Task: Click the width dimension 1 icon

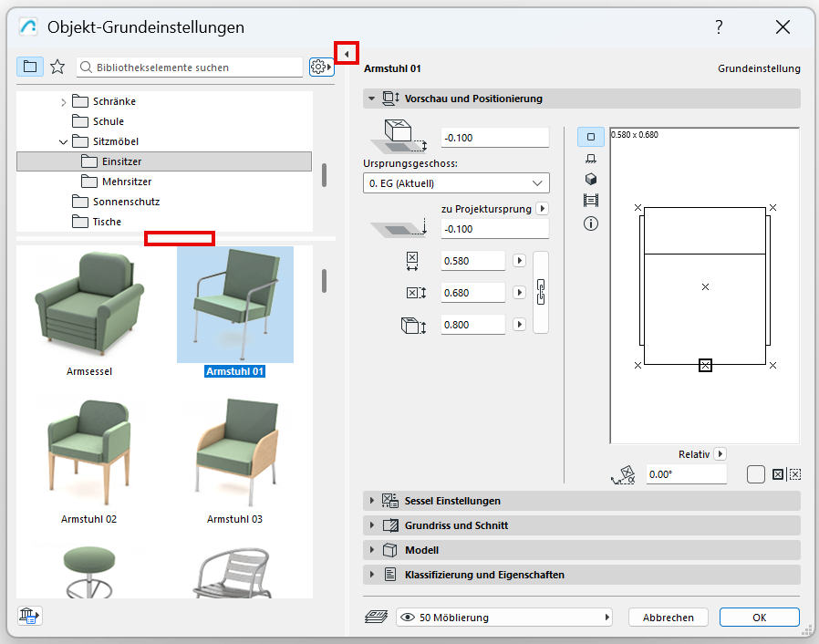Action: click(x=412, y=261)
